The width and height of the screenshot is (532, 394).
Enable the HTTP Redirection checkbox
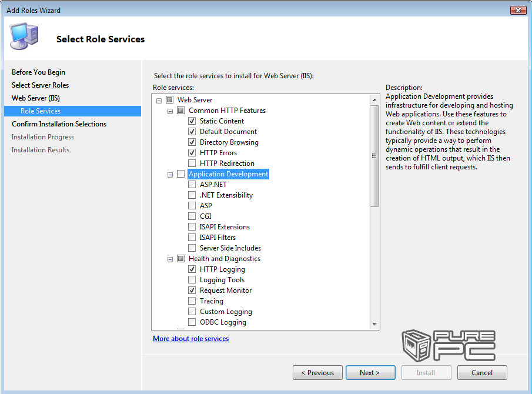pos(192,163)
